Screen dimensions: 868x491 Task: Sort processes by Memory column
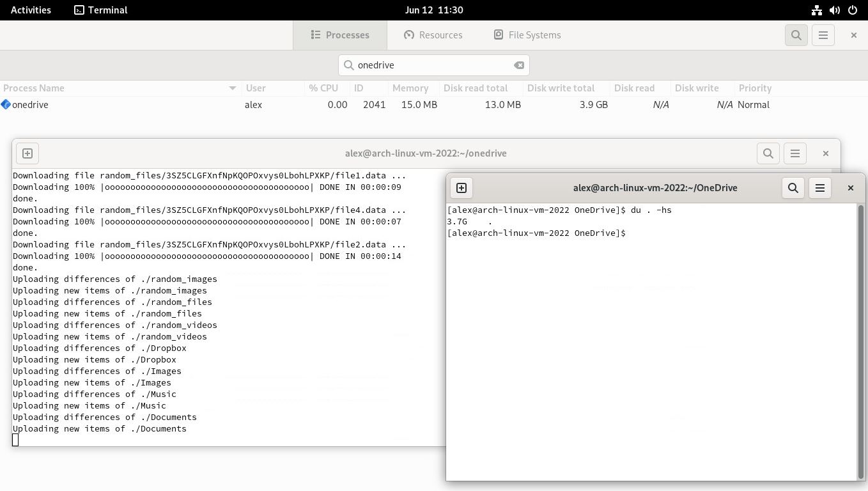(410, 88)
